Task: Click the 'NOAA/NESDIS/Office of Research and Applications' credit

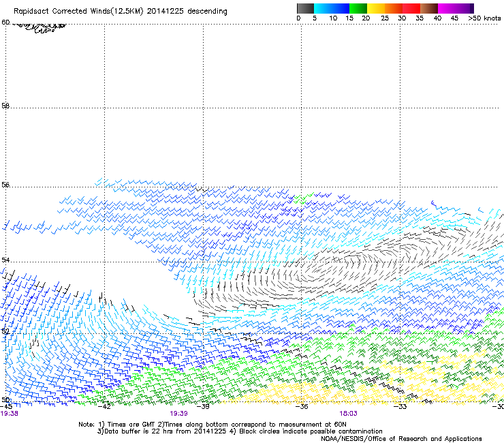Action: 401,439
